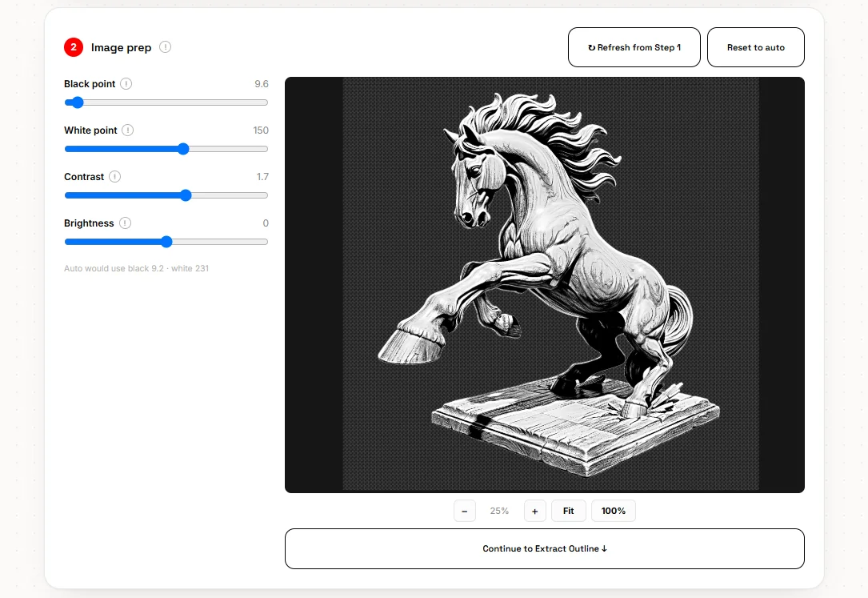
Task: Zoom out with the minus button
Action: tap(465, 511)
